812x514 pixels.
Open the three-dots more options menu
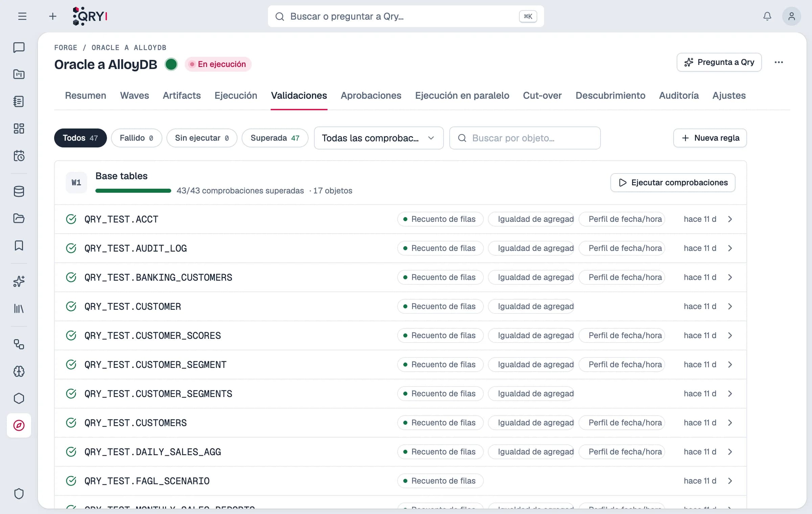coord(779,62)
